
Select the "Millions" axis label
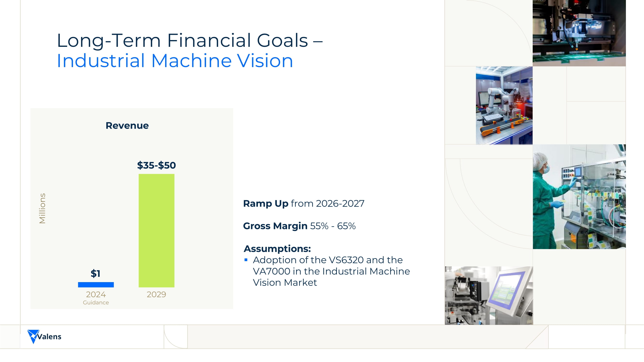42,208
